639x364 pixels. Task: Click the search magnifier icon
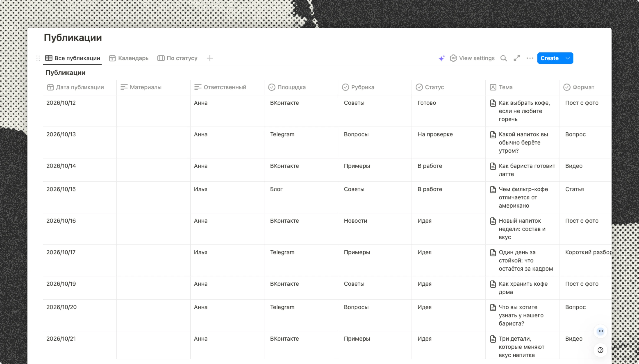pyautogui.click(x=504, y=58)
